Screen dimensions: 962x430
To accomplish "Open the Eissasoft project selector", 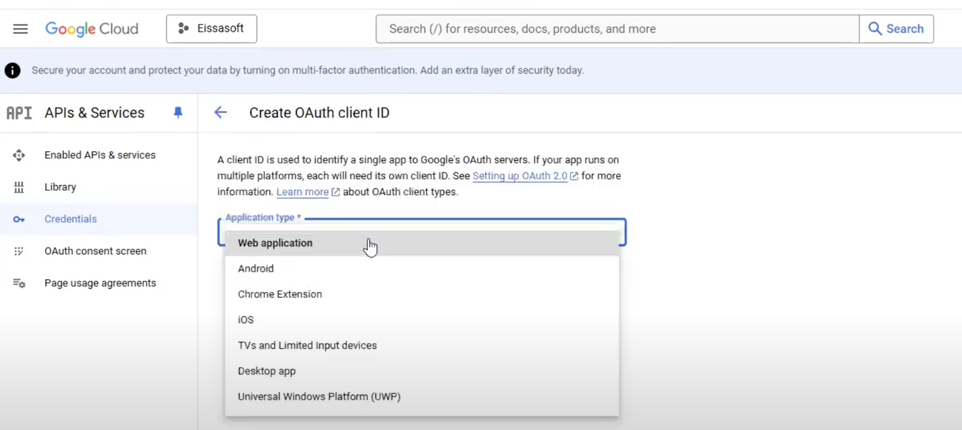I will pos(212,29).
